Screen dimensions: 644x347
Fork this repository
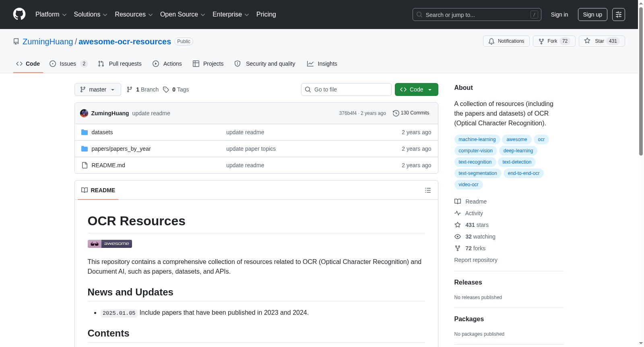click(x=554, y=41)
